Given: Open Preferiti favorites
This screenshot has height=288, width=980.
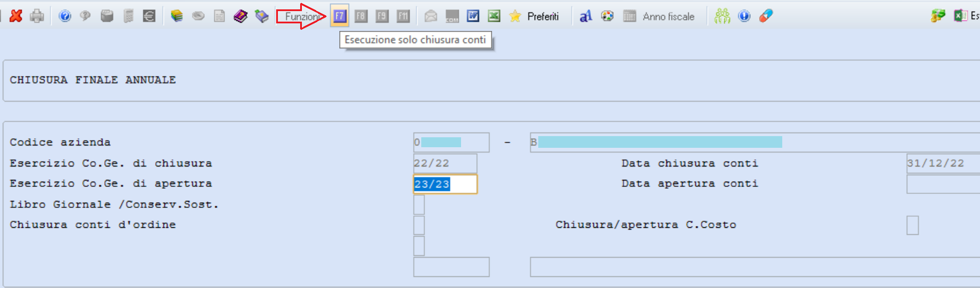Looking at the screenshot, I should [534, 16].
